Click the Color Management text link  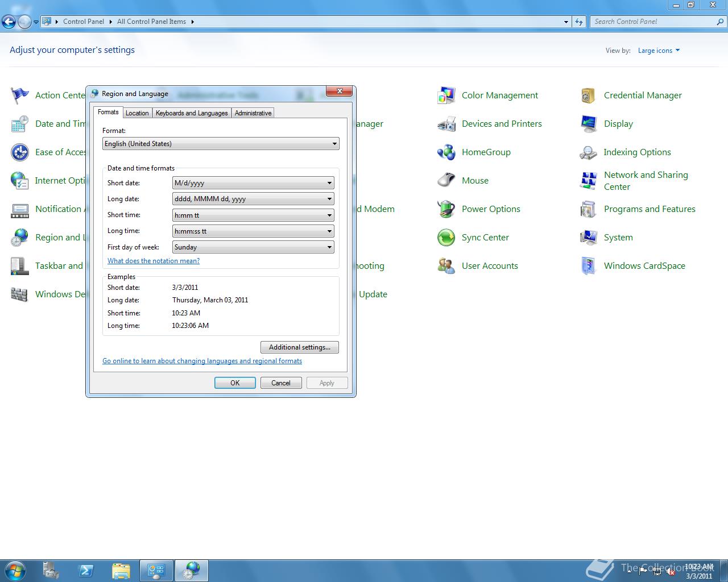click(x=500, y=95)
